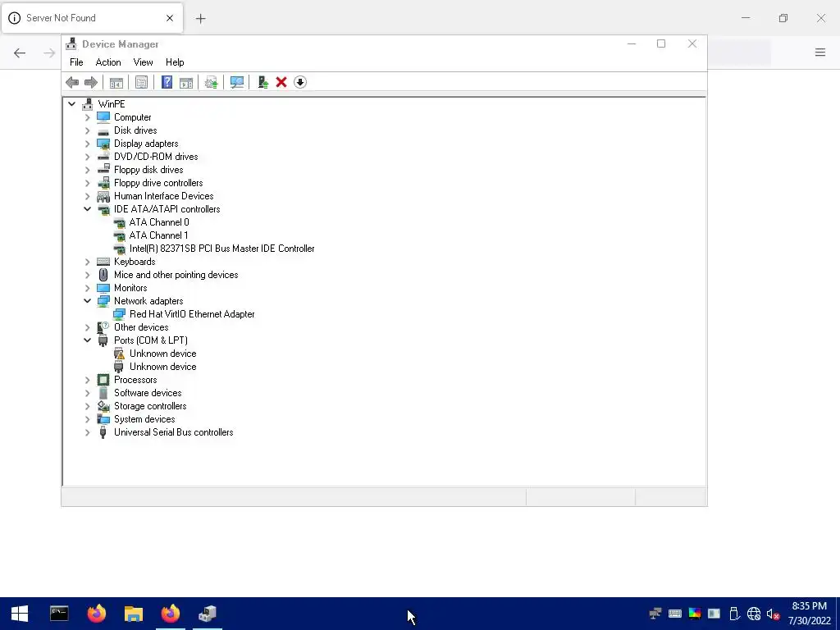The image size is (840, 630).
Task: Open File Explorer from the taskbar
Action: [134, 614]
